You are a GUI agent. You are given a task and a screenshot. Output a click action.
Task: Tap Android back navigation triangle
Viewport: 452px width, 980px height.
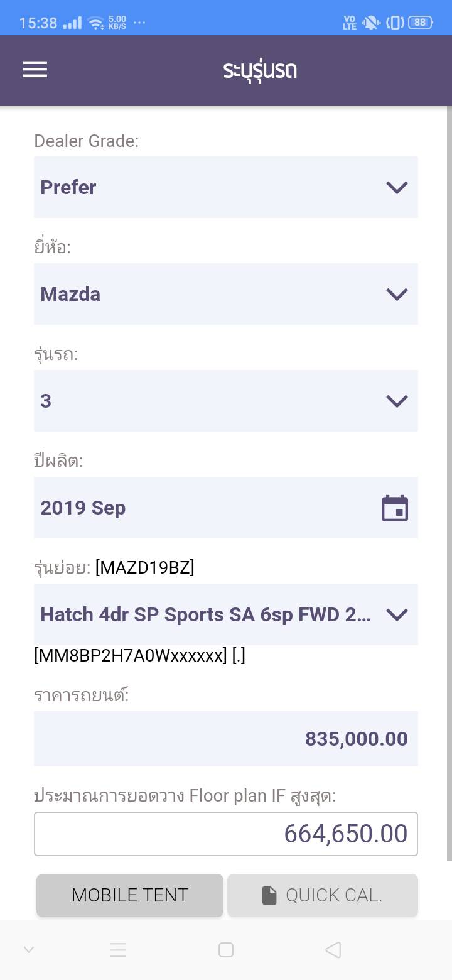tap(333, 950)
